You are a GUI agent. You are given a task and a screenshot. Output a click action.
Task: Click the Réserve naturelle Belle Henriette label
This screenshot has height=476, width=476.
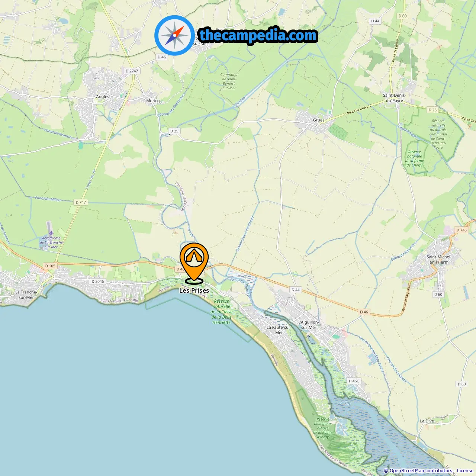coord(222,312)
